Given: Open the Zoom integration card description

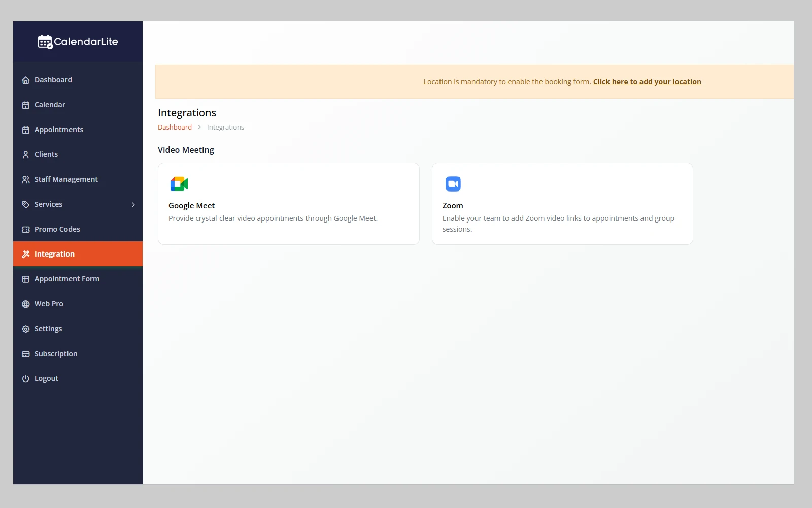Looking at the screenshot, I should coord(558,224).
